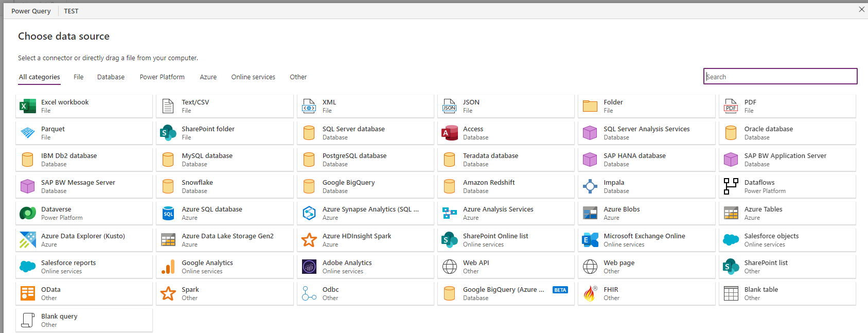Choose SAP BW Application Server connector

click(787, 160)
